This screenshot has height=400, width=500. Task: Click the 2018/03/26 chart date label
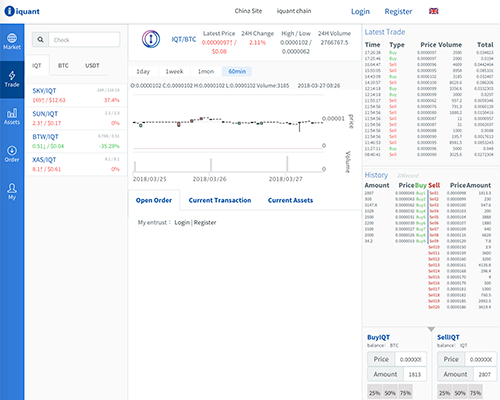tap(209, 179)
